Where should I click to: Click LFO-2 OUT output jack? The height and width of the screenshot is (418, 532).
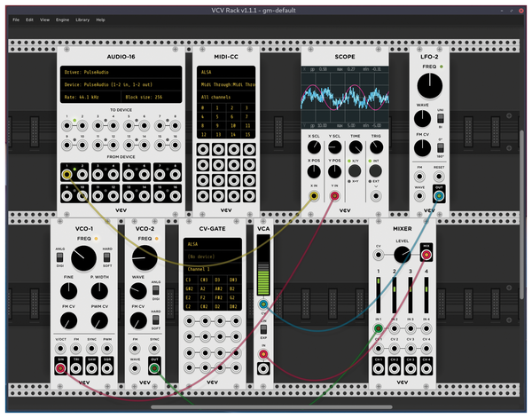tap(439, 196)
